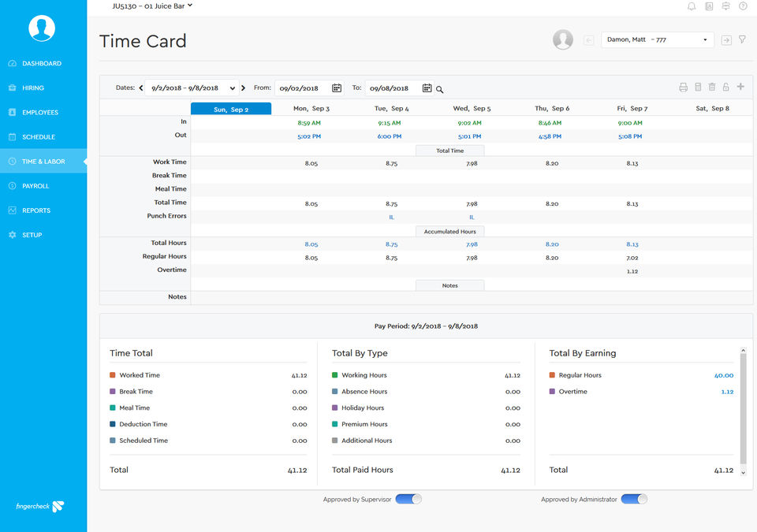Click Tuesday's IL punch error link
757x532 pixels.
392,218
